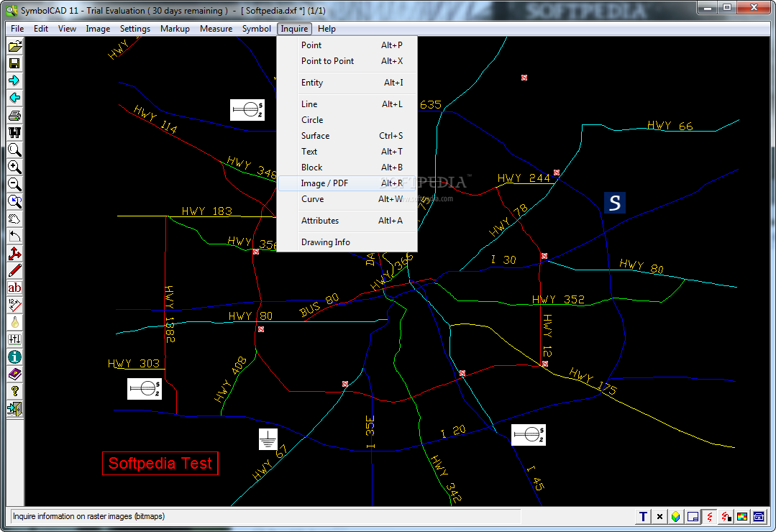Screen dimensions: 776x532
Task: Click the zoom in magnifier with plus
Action: (x=15, y=168)
